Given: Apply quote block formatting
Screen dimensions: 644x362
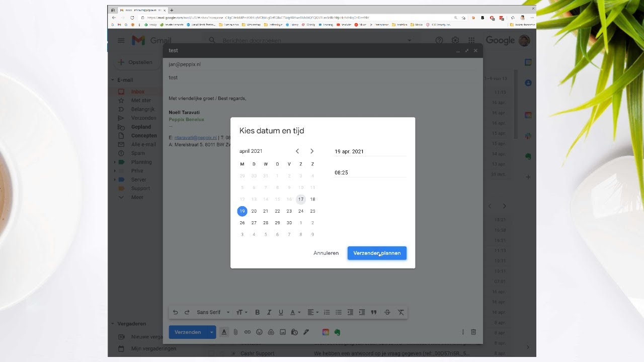Looking at the screenshot, I should (x=374, y=312).
